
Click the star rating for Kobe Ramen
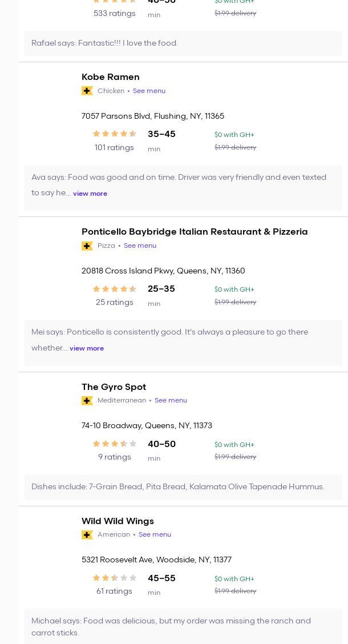pos(114,134)
